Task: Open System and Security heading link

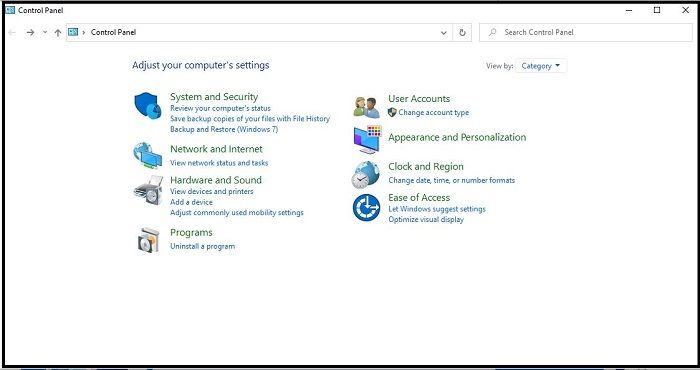Action: pyautogui.click(x=214, y=97)
